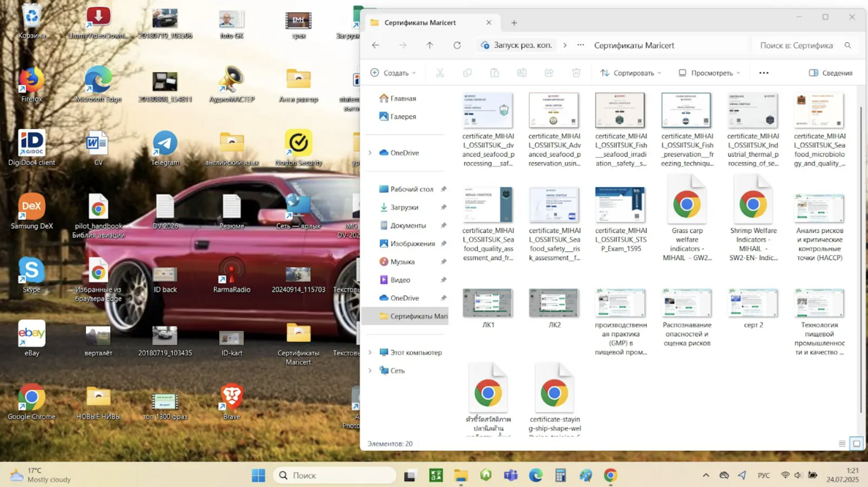This screenshot has width=868, height=487.
Task: Click the Paste icon in Explorer toolbar
Action: pyautogui.click(x=494, y=73)
